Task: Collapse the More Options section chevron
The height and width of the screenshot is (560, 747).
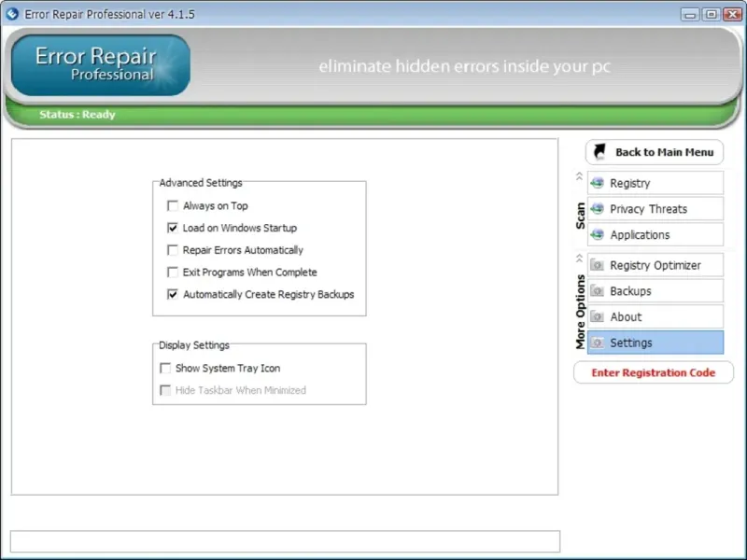Action: click(579, 259)
